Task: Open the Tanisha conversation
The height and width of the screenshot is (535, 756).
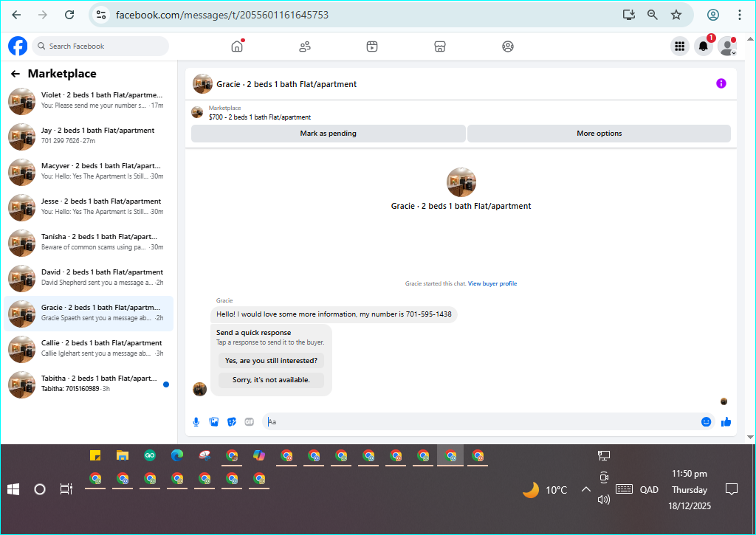Action: point(89,243)
